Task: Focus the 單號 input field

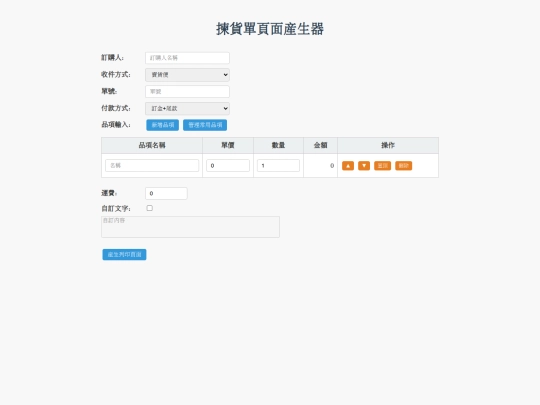Action: pyautogui.click(x=187, y=92)
